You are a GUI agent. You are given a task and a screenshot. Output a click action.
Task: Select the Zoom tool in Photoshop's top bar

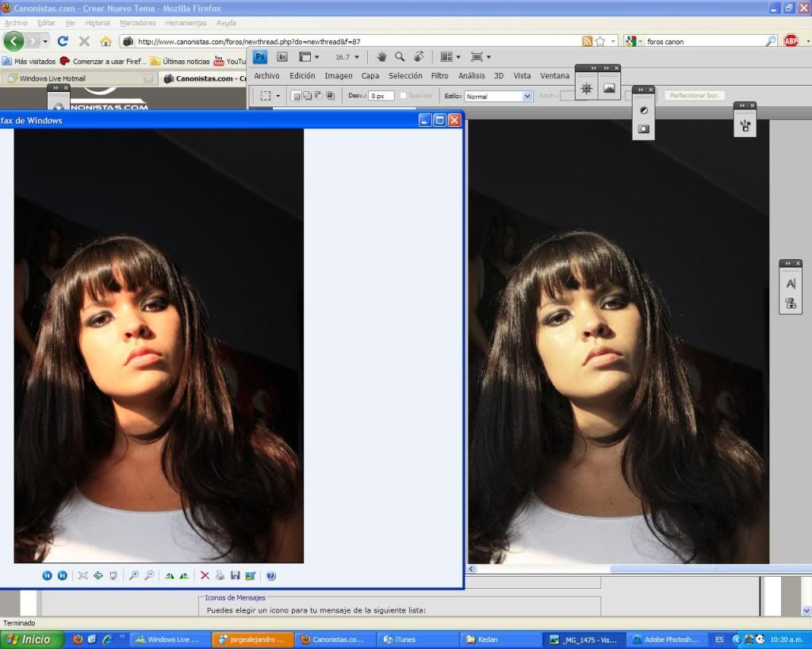[x=400, y=57]
